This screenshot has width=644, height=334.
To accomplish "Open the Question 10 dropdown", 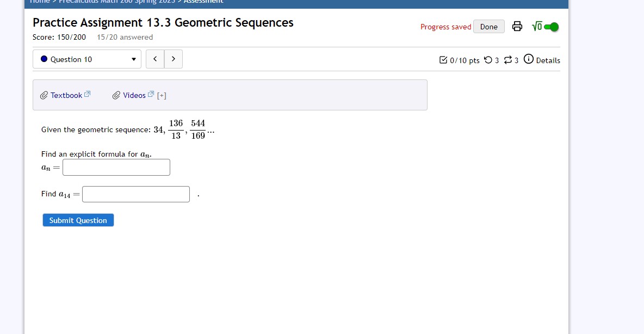I will click(x=86, y=59).
